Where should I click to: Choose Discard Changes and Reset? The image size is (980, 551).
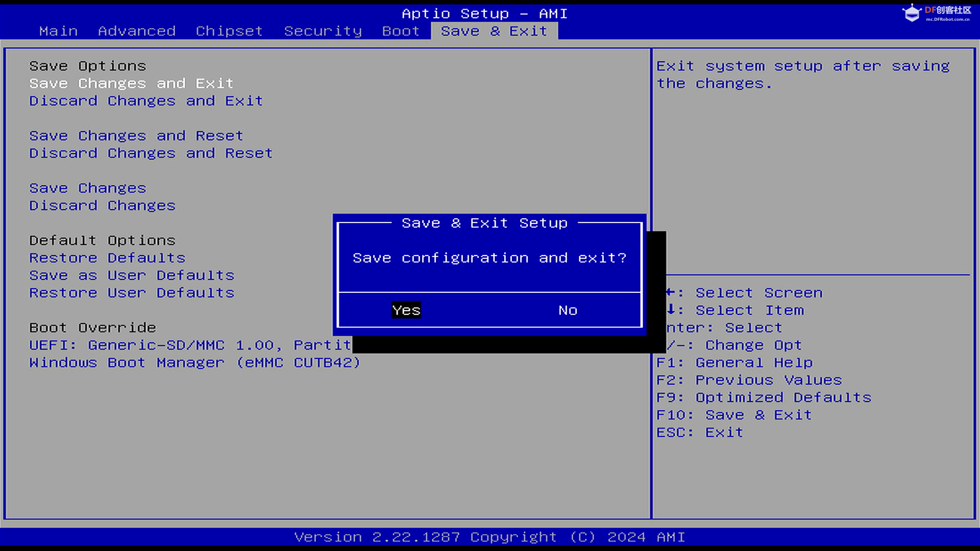click(151, 153)
